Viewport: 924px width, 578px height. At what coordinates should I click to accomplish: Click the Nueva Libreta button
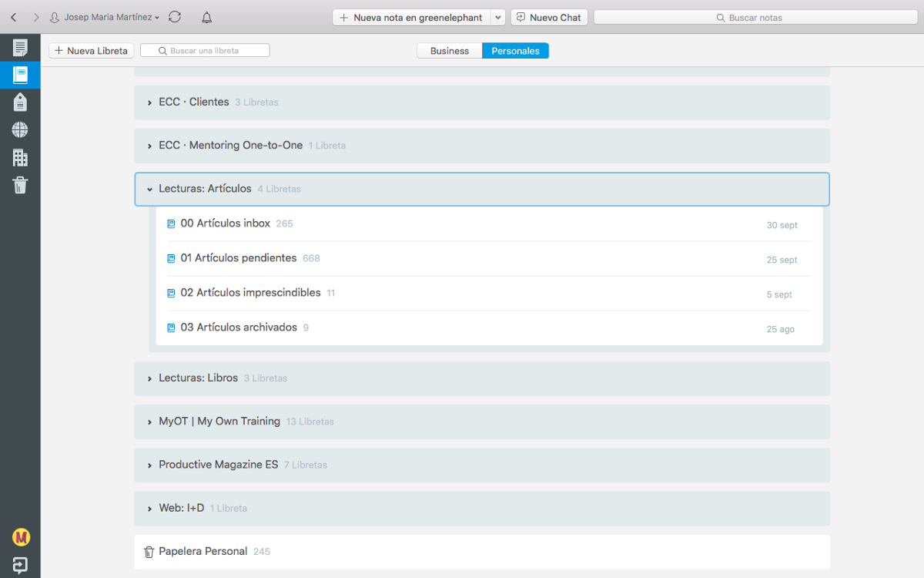click(92, 51)
